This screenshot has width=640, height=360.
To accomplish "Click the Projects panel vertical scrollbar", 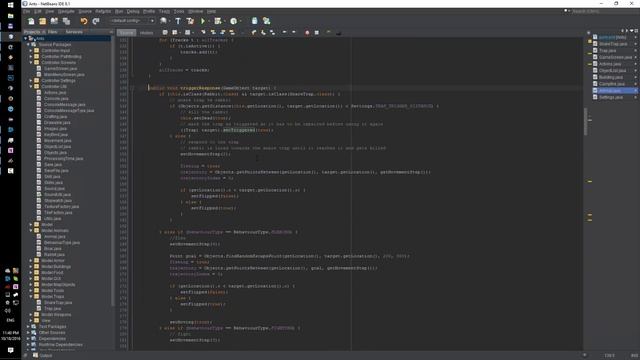I will 112,171.
